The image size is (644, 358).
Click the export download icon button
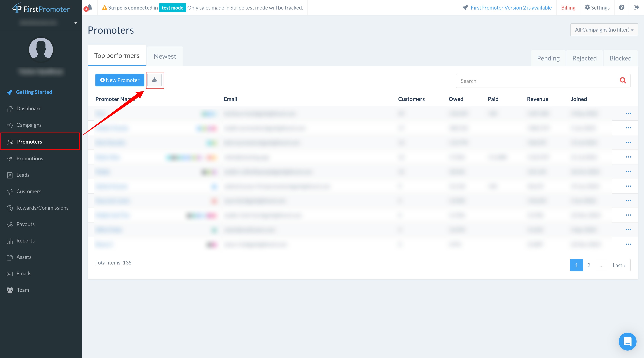(154, 80)
